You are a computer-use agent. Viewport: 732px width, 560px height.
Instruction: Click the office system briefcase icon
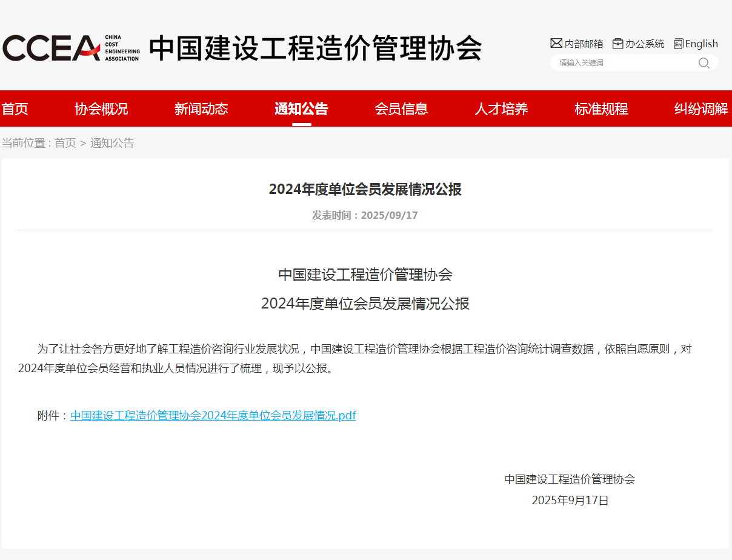[x=617, y=44]
